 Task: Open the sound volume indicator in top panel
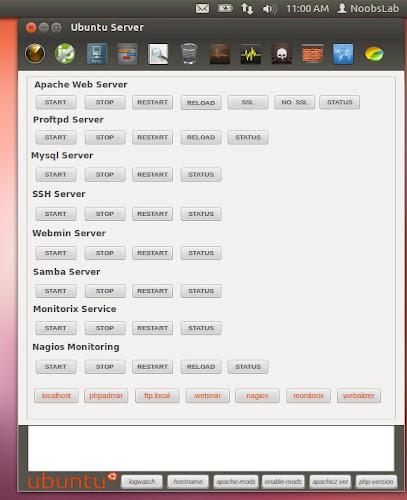(x=269, y=9)
